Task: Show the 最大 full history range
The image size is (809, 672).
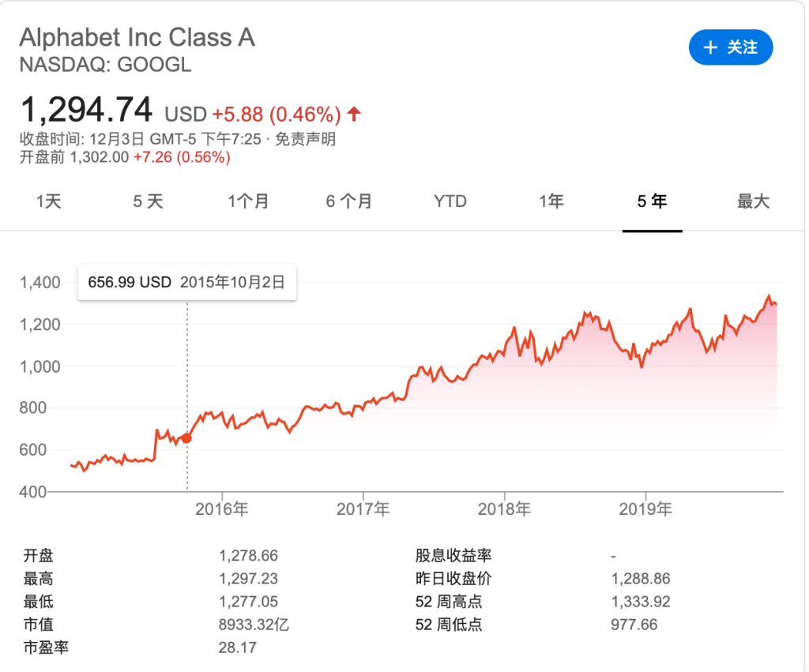Action: click(753, 201)
